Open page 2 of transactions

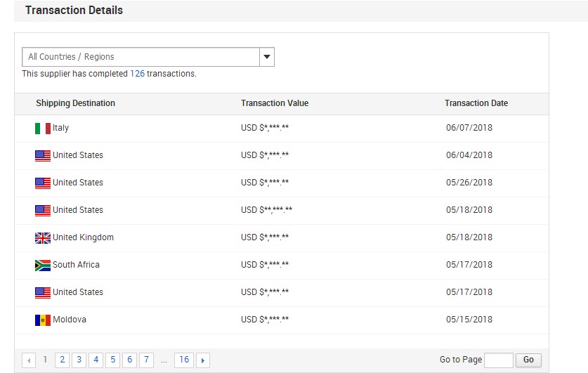tap(62, 360)
